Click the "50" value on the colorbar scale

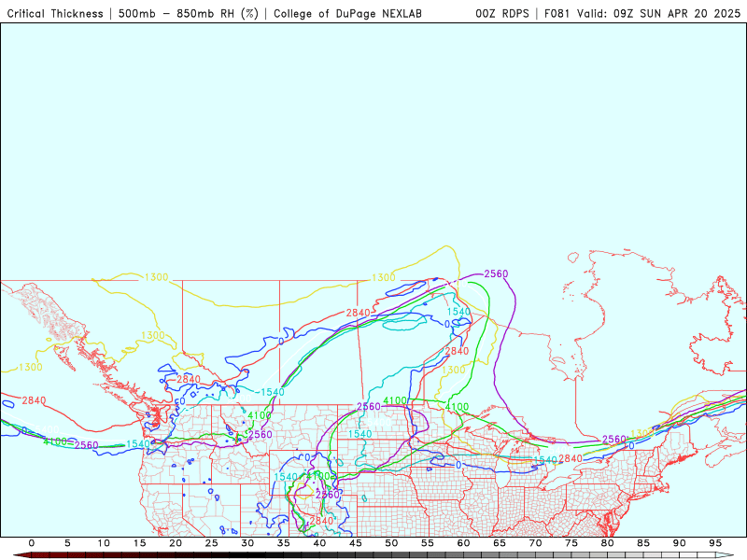(x=391, y=543)
